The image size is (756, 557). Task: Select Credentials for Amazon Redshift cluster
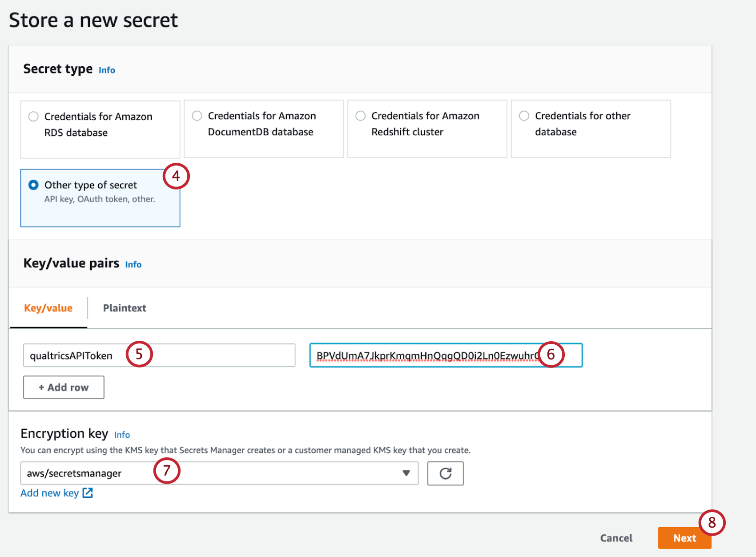(x=360, y=115)
